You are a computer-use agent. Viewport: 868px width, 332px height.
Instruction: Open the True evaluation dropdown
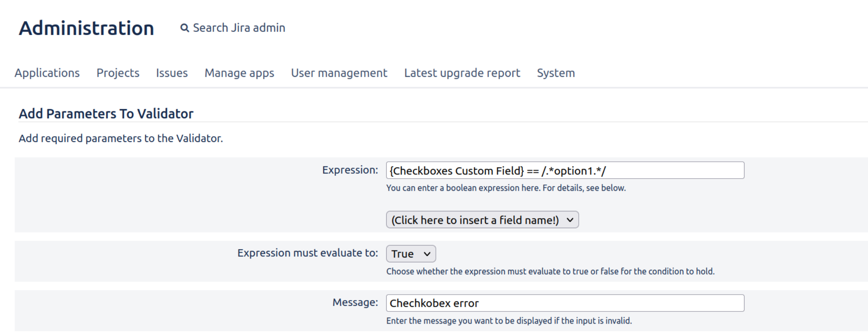click(411, 254)
